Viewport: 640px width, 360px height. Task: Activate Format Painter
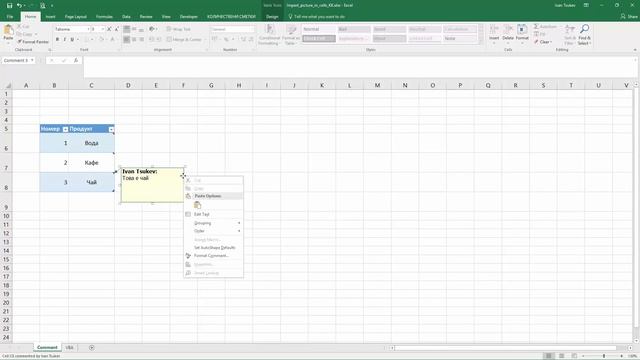coord(33,42)
